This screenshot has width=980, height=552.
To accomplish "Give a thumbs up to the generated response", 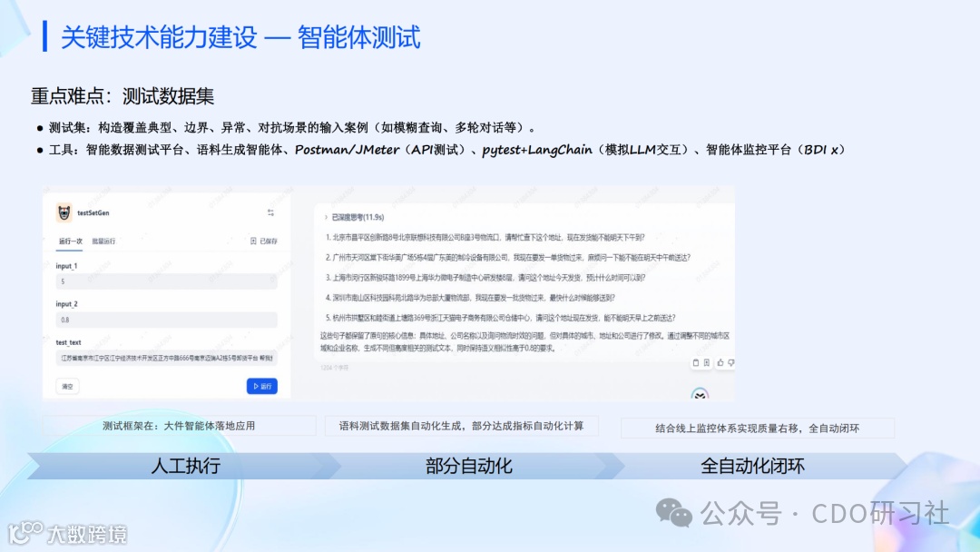I will pyautogui.click(x=720, y=363).
